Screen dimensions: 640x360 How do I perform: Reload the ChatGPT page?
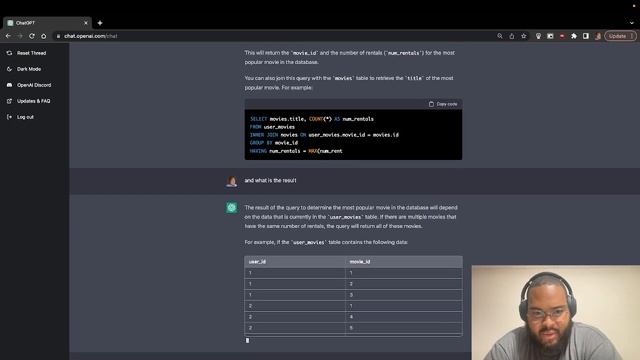(x=32, y=36)
